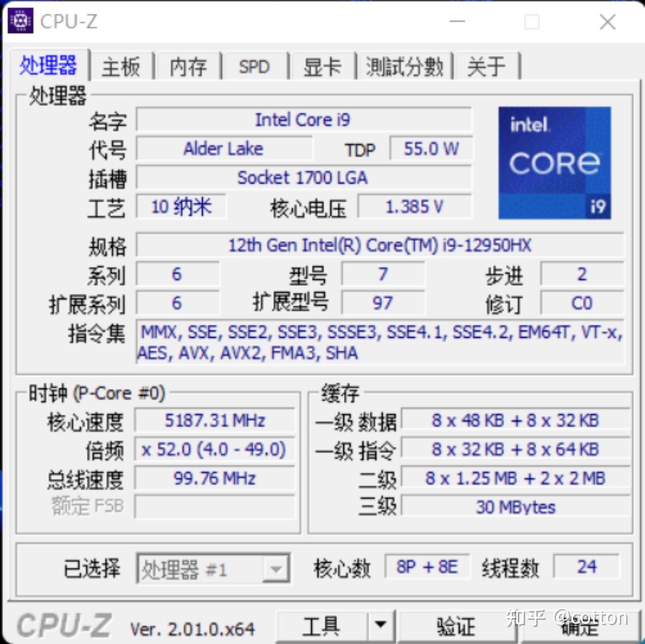Switch to the 内存 tab
Viewport: 645px width, 644px height.
(187, 66)
